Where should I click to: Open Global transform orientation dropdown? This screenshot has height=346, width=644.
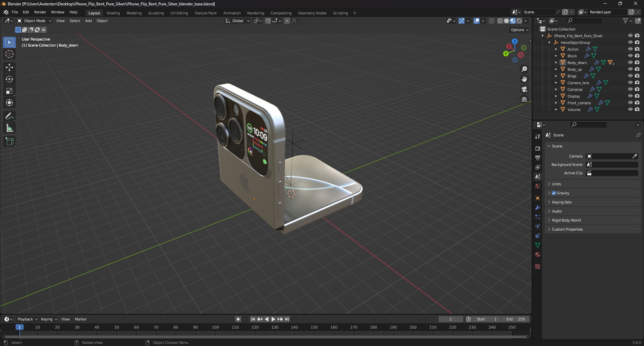coord(237,21)
